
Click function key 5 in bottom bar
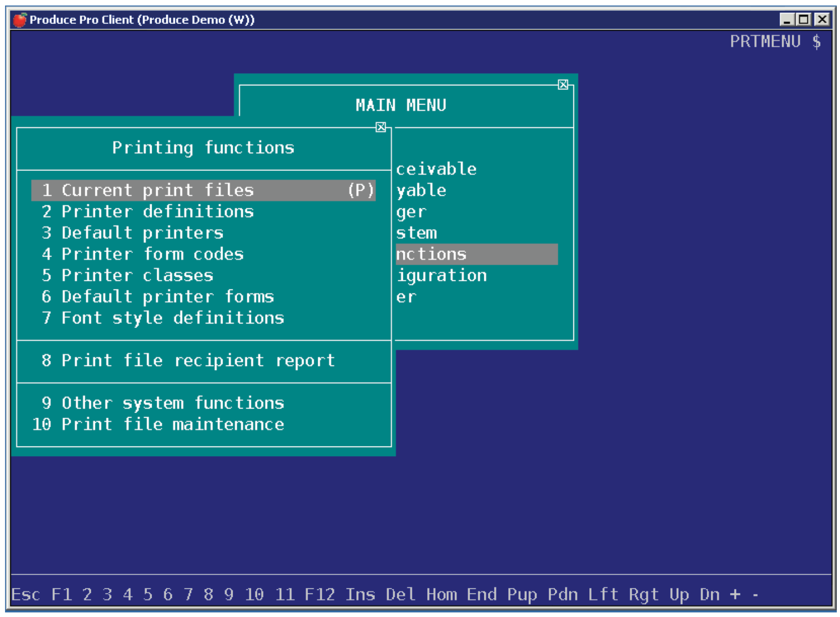pos(148,595)
